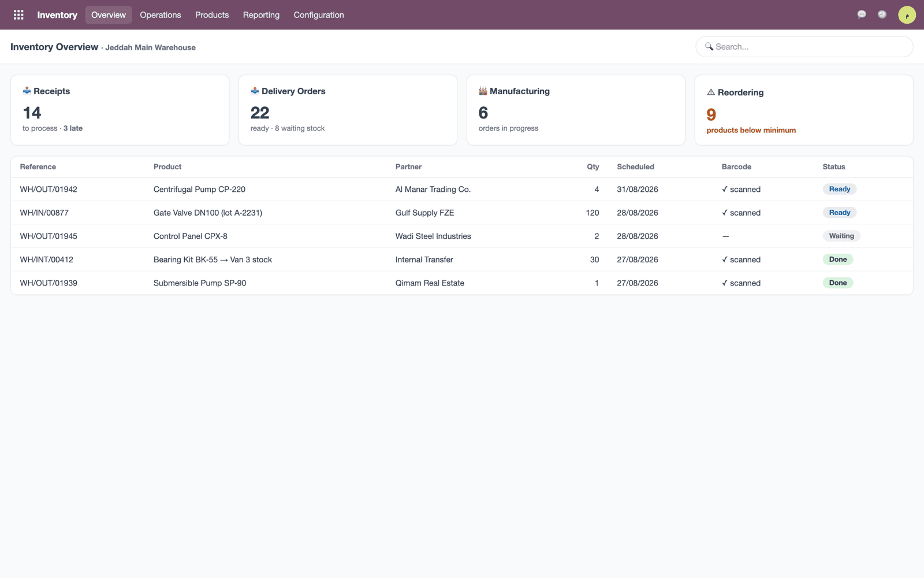924x578 pixels.
Task: Click partner Qimam Real Estate
Action: (430, 283)
